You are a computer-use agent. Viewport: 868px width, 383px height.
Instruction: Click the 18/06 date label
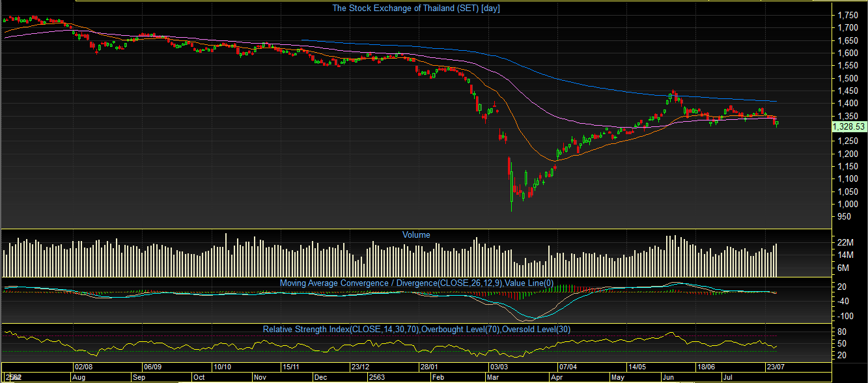(x=706, y=367)
